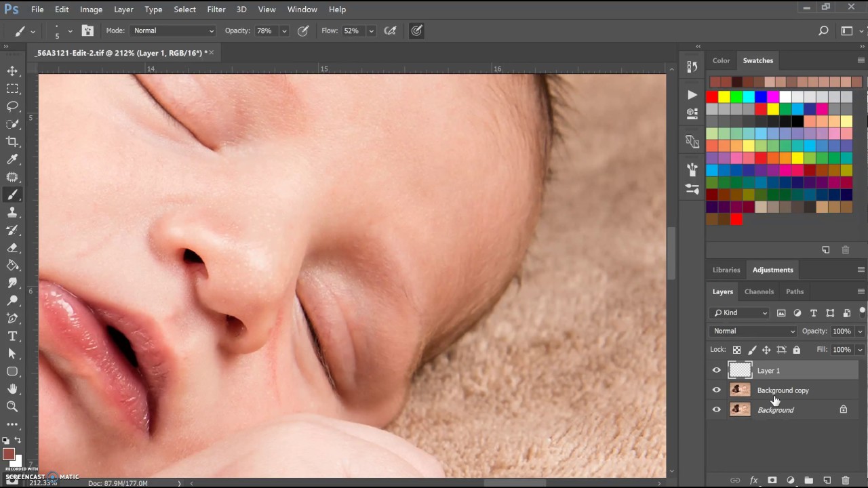Select the Spot Healing Brush tool
868x488 pixels.
coord(12,177)
